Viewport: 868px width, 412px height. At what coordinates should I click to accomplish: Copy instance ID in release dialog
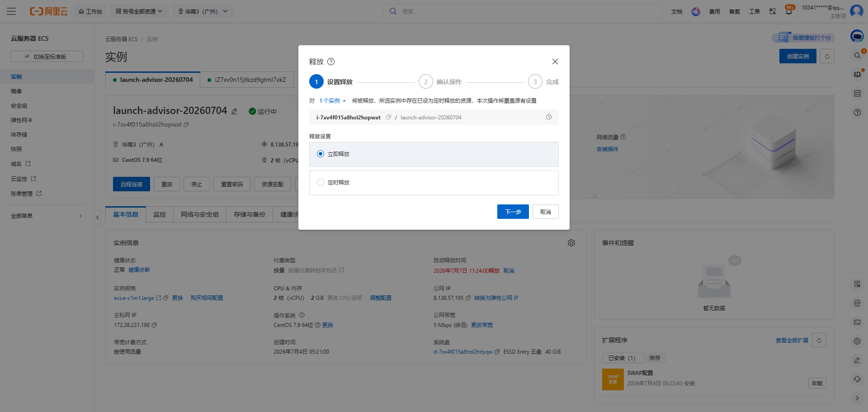(x=388, y=117)
